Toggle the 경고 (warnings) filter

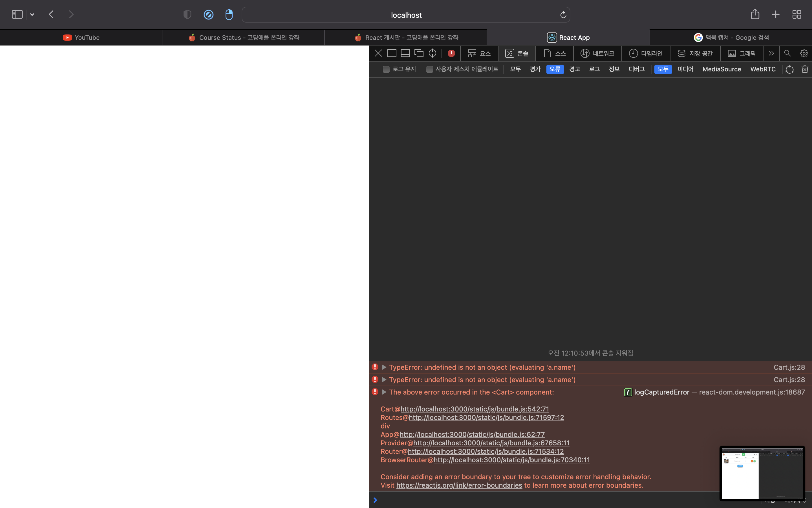(x=575, y=69)
